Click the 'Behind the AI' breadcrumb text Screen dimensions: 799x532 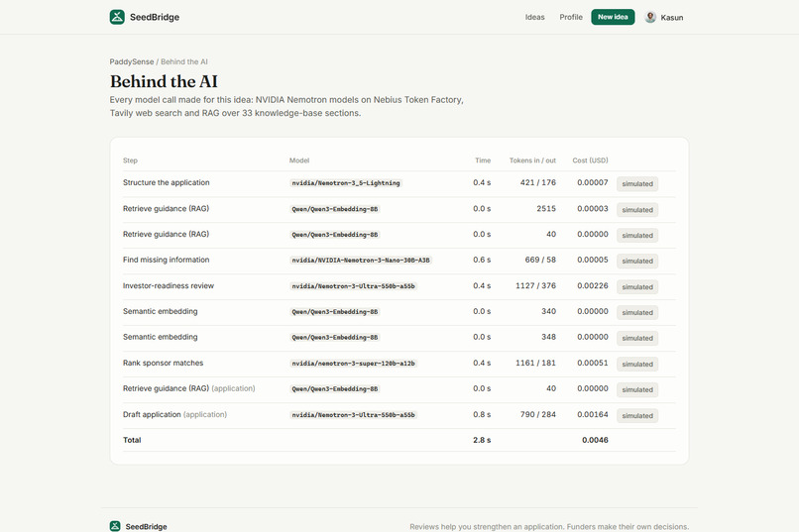point(184,61)
